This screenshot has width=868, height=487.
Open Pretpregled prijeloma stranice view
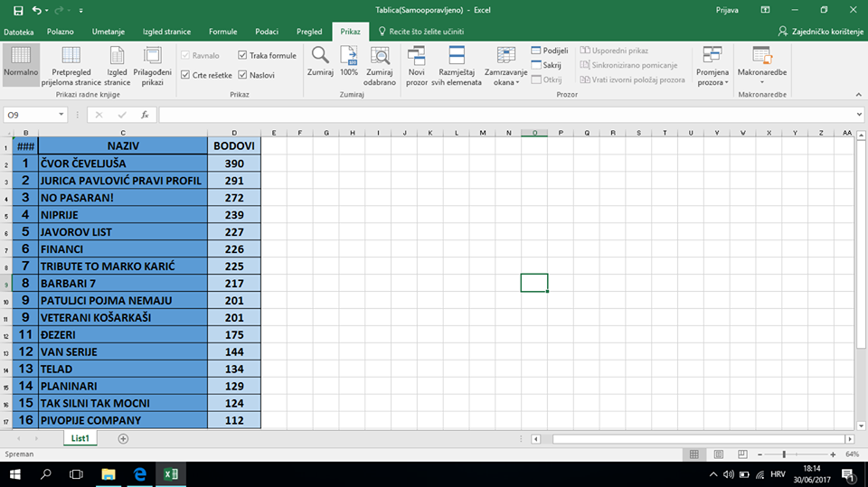coord(71,59)
